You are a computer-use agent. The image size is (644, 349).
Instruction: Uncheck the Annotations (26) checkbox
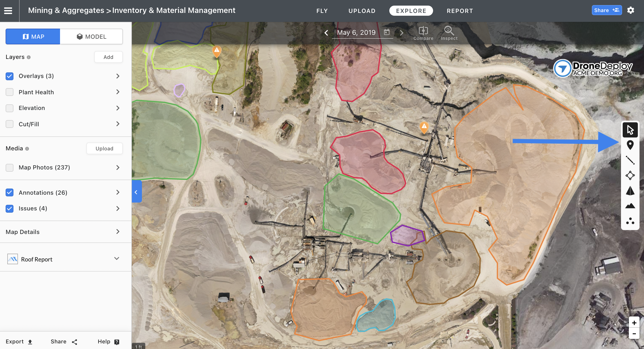pos(10,192)
